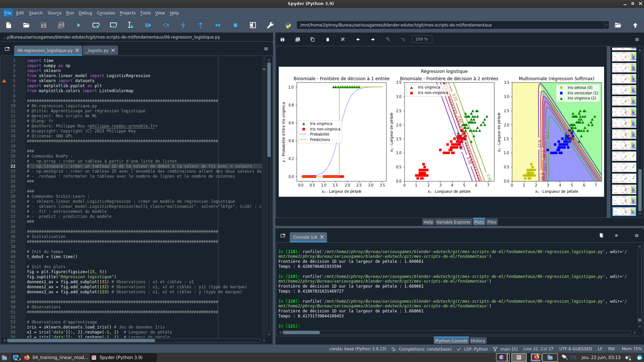Switch to the _logistic.py editor tab
Viewport: 644px width, 362px height.
pos(97,51)
